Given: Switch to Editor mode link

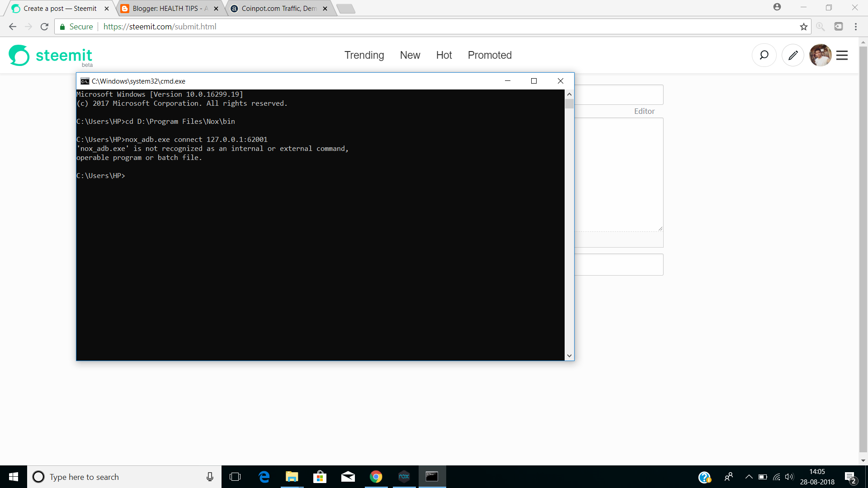Looking at the screenshot, I should coord(644,111).
